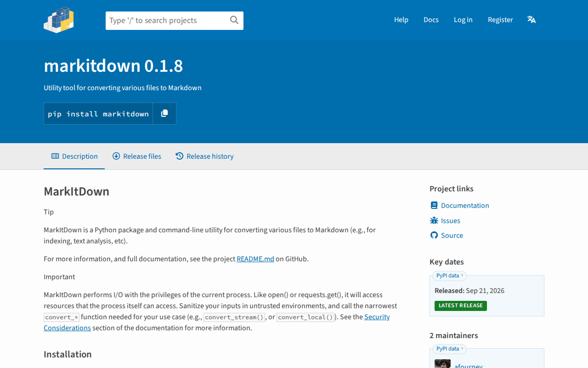This screenshot has height=368, width=588.
Task: Switch to the Description tab
Action: (x=74, y=156)
